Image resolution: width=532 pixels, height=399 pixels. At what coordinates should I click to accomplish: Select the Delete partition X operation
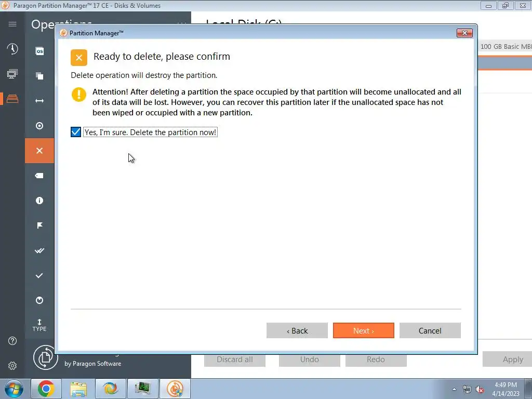click(39, 151)
